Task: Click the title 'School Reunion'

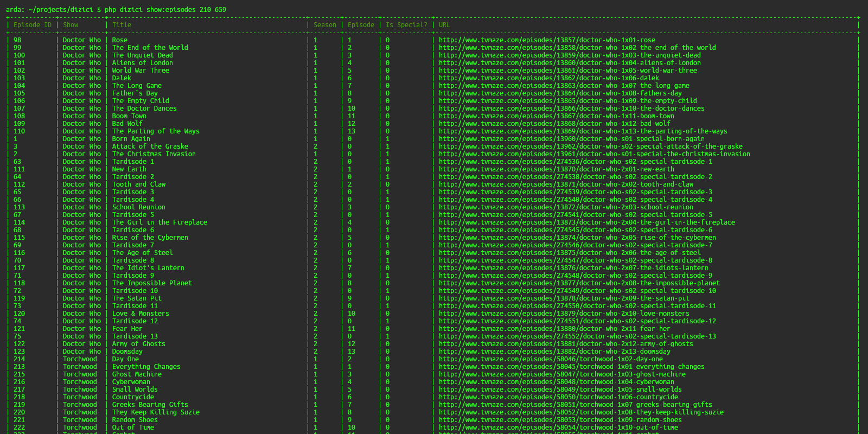Action: [139, 207]
